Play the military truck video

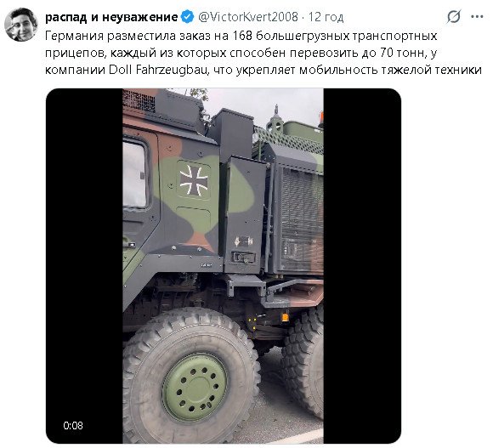point(224,266)
